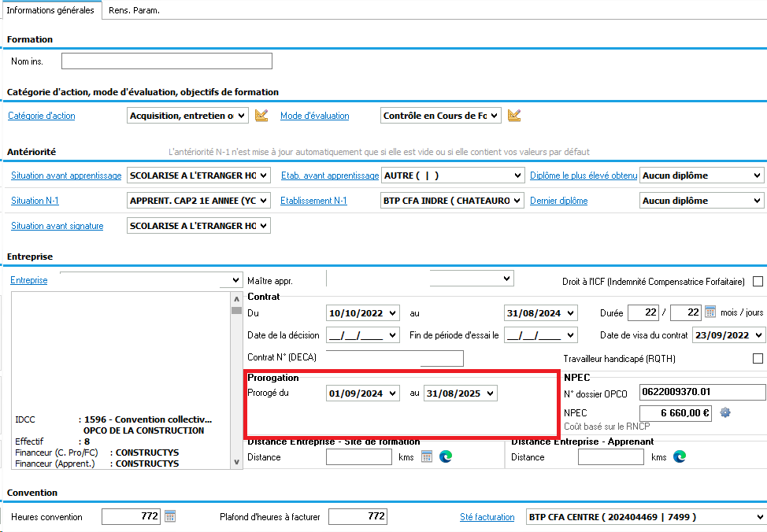Enable the Droit à l'ICF checkbox

pyautogui.click(x=758, y=281)
